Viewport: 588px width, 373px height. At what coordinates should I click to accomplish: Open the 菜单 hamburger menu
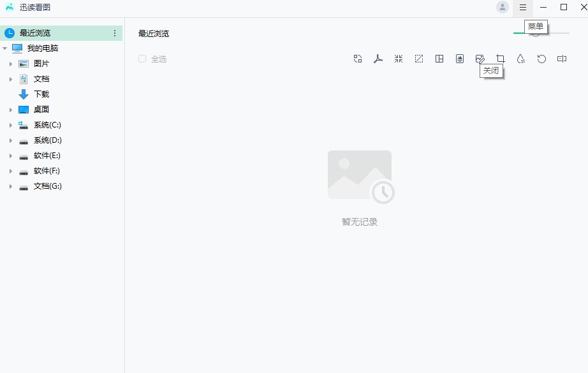(523, 8)
